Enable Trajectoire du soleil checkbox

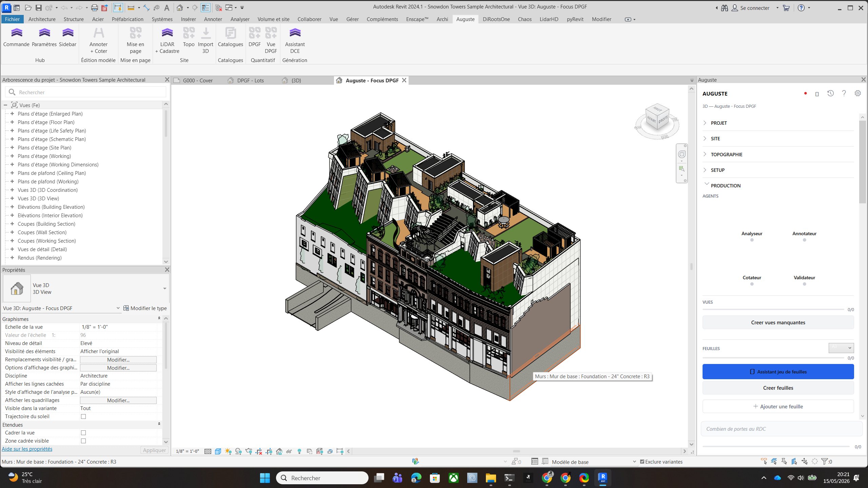coord(83,416)
